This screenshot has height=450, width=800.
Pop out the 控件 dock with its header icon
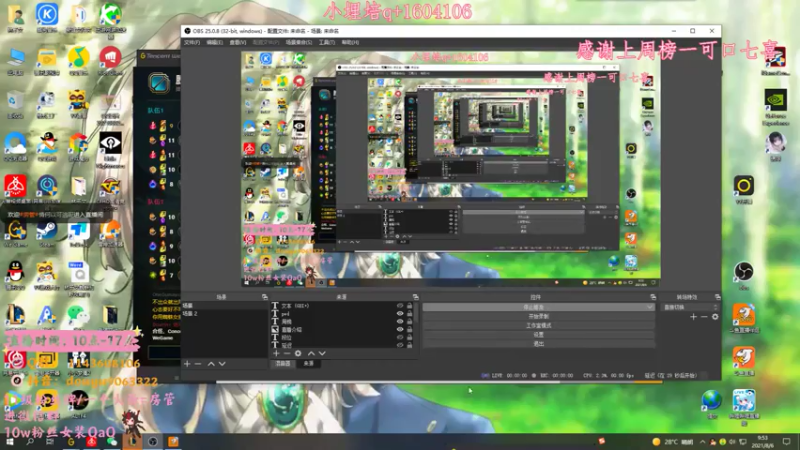[x=653, y=297]
